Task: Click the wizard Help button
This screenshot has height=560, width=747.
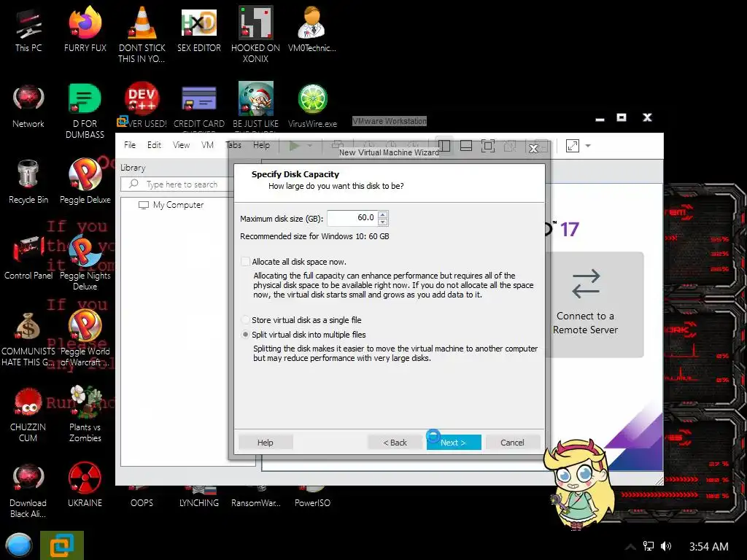Action: pyautogui.click(x=266, y=443)
